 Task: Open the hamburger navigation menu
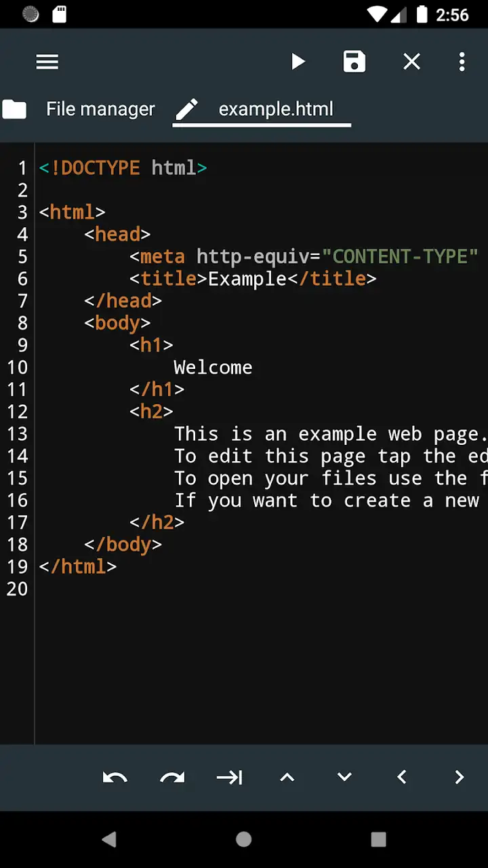tap(47, 62)
